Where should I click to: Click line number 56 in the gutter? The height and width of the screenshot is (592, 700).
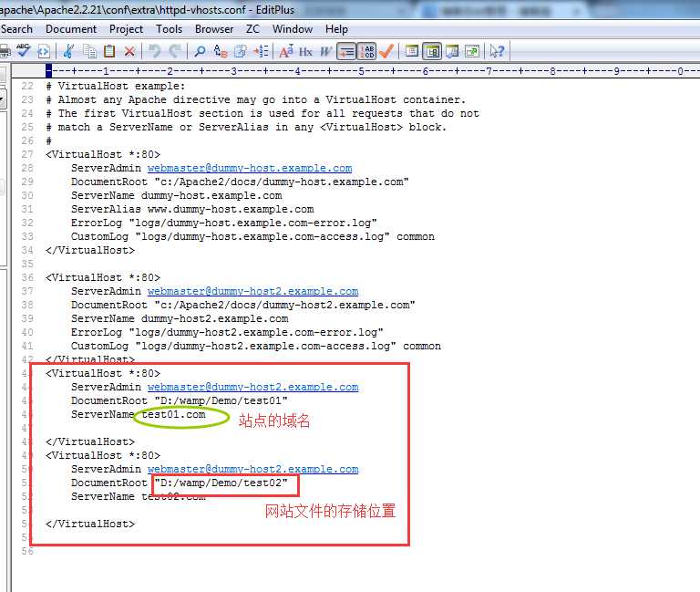tap(27, 551)
